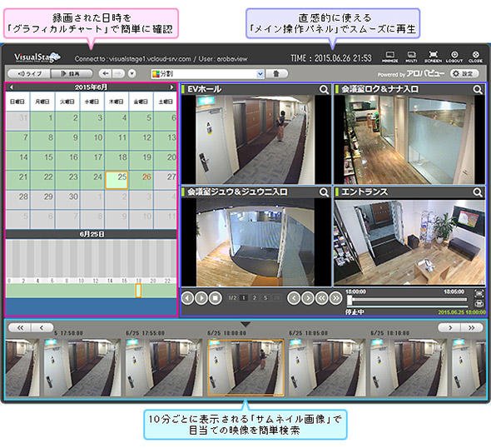The width and height of the screenshot is (491, 448).
Task: Rewind thumbnails far with << button
Action: point(20,328)
